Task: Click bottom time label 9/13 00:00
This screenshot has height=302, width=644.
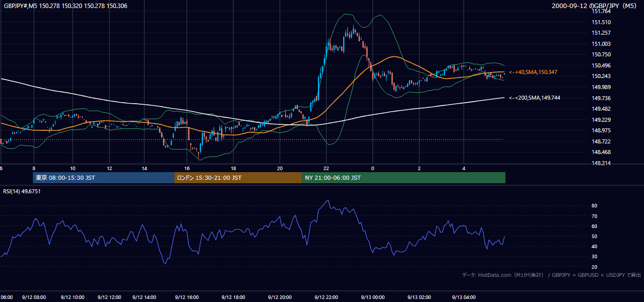Action: [372, 297]
